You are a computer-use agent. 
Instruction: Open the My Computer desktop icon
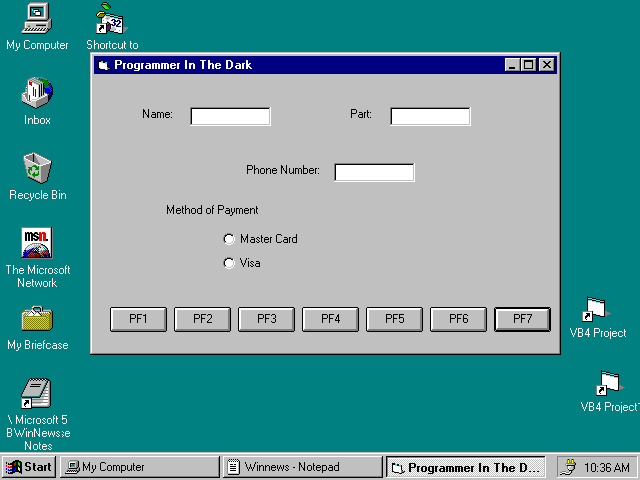click(37, 18)
